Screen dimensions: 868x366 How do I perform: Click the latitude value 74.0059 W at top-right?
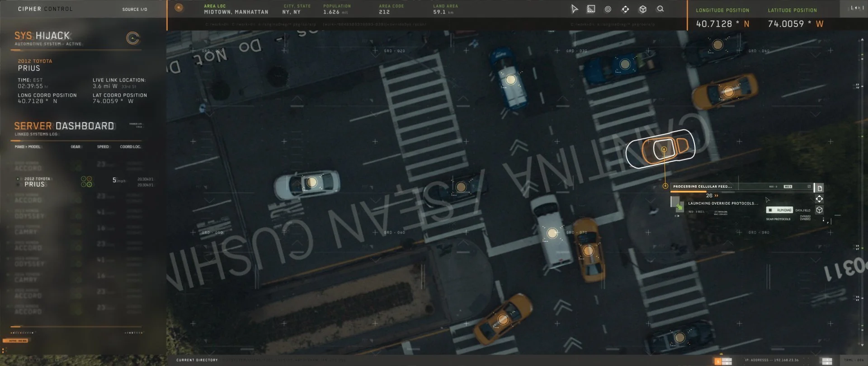coord(796,24)
